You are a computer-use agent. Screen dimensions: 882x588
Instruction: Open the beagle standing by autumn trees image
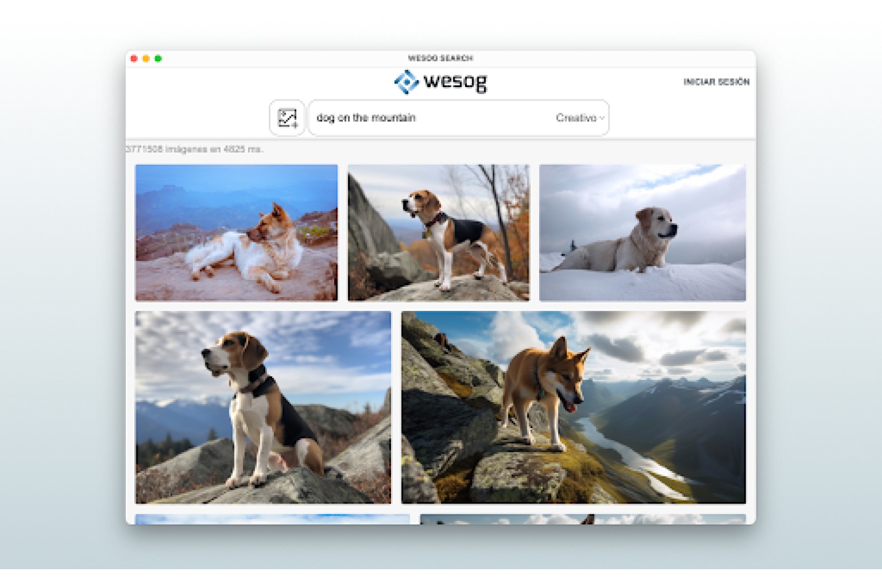click(439, 233)
